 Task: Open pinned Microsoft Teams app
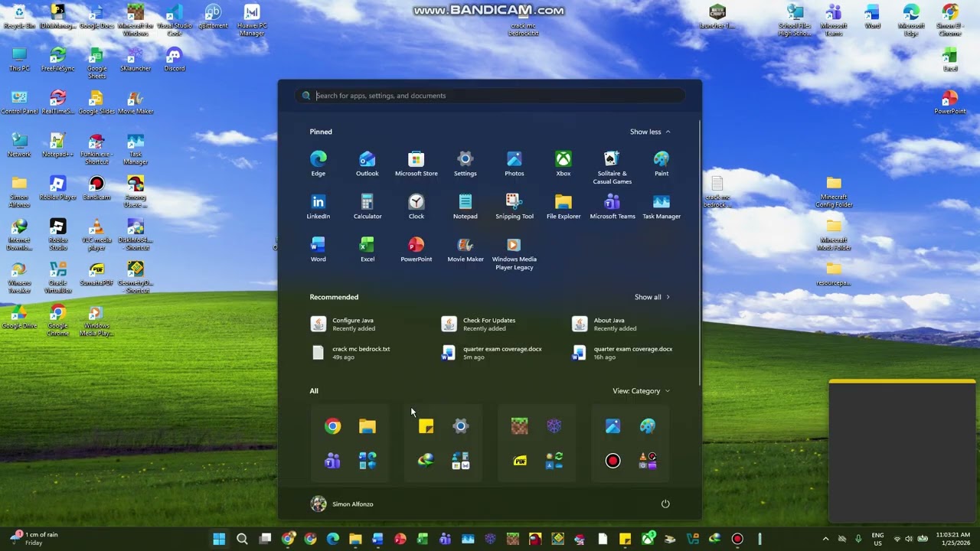coord(612,207)
